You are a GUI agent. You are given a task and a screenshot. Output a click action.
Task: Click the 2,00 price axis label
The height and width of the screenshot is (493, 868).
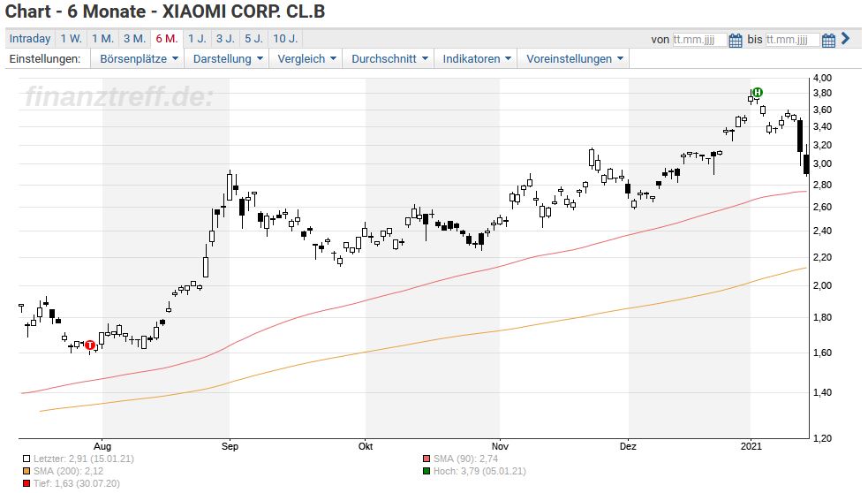pyautogui.click(x=822, y=286)
